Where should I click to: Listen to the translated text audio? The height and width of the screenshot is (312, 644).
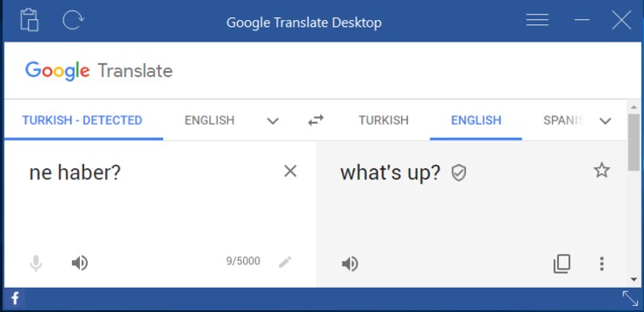pos(350,264)
